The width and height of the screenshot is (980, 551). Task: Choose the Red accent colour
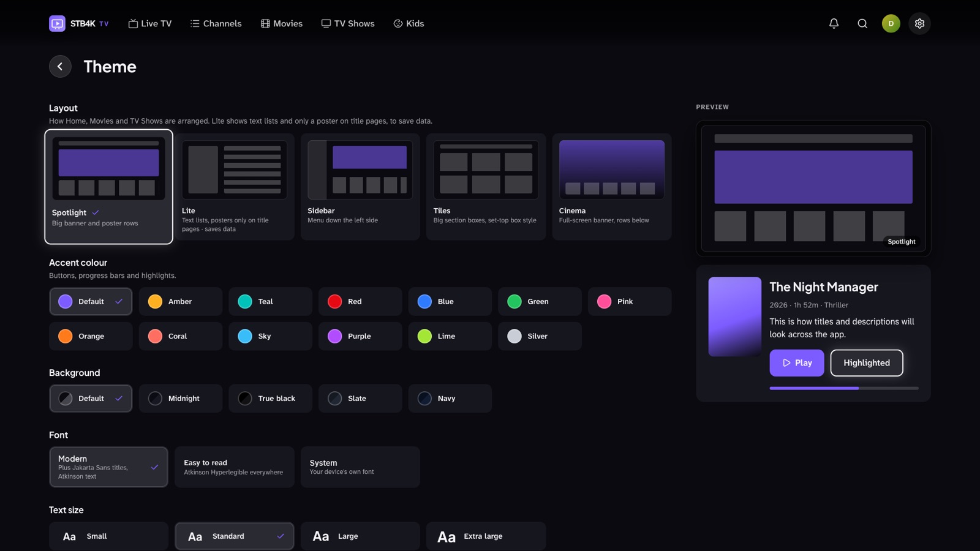(x=360, y=301)
